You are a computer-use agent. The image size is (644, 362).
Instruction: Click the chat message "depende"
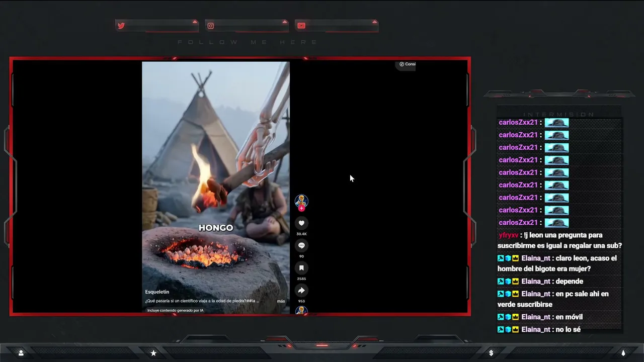(x=570, y=282)
